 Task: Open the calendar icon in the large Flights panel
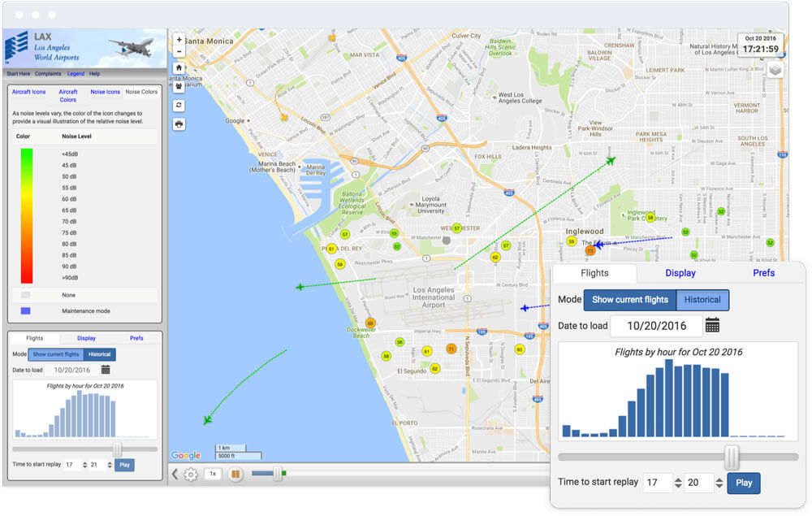(713, 325)
